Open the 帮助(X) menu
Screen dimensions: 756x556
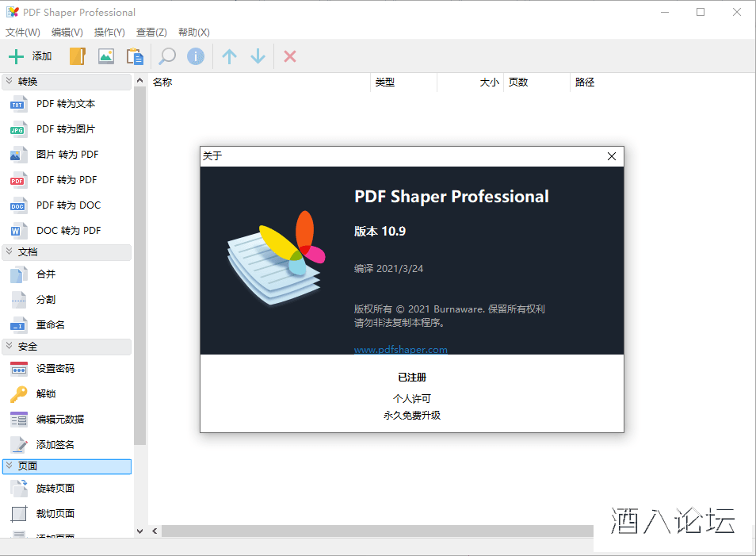coord(193,33)
